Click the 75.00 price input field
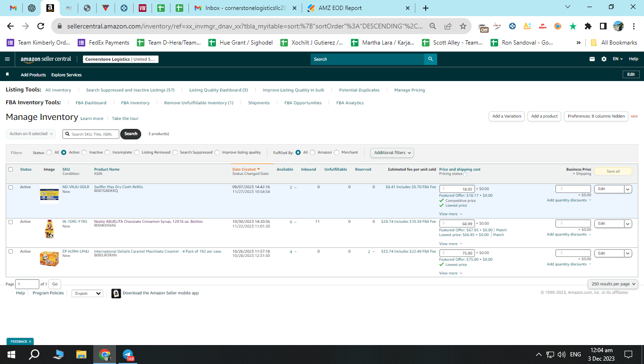644x364 pixels. 457,253
